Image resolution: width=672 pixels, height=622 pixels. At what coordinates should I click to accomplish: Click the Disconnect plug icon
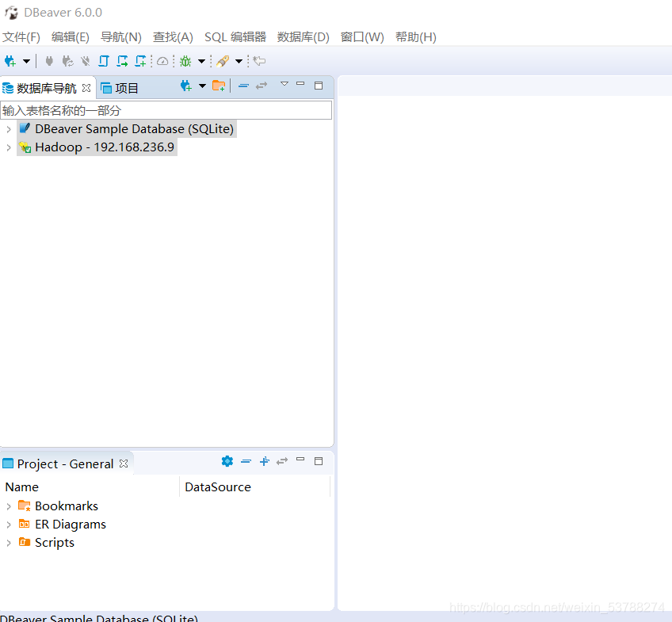pos(86,61)
